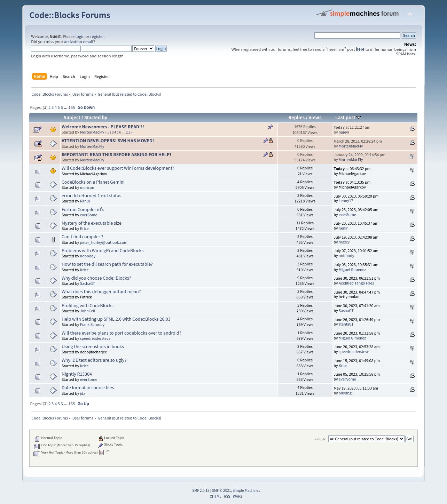Open topic Welcome Newcomers - PLEASE READ!!!

(103, 127)
